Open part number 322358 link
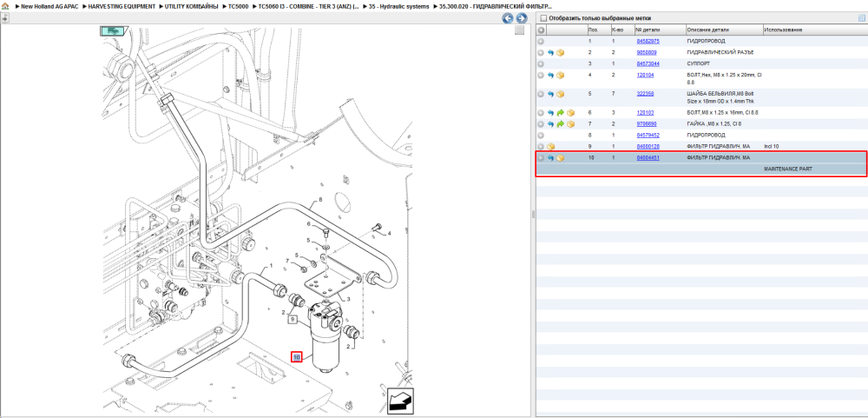The height and width of the screenshot is (418, 868). (645, 94)
